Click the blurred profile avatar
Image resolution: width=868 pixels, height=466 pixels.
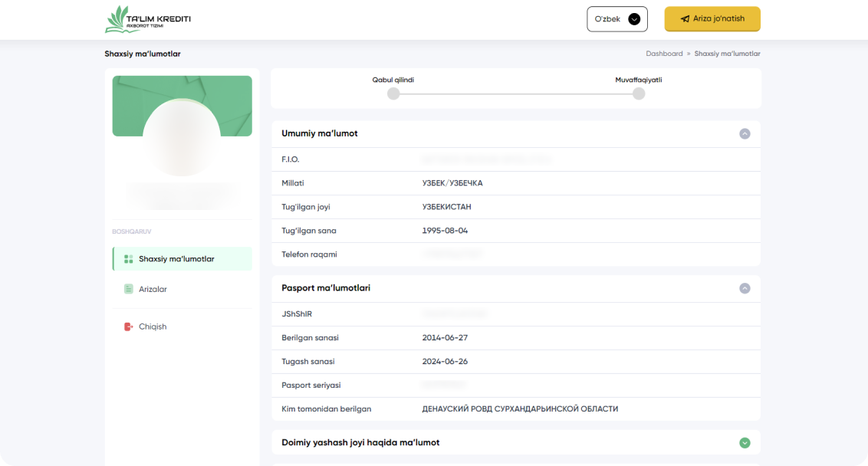point(182,137)
